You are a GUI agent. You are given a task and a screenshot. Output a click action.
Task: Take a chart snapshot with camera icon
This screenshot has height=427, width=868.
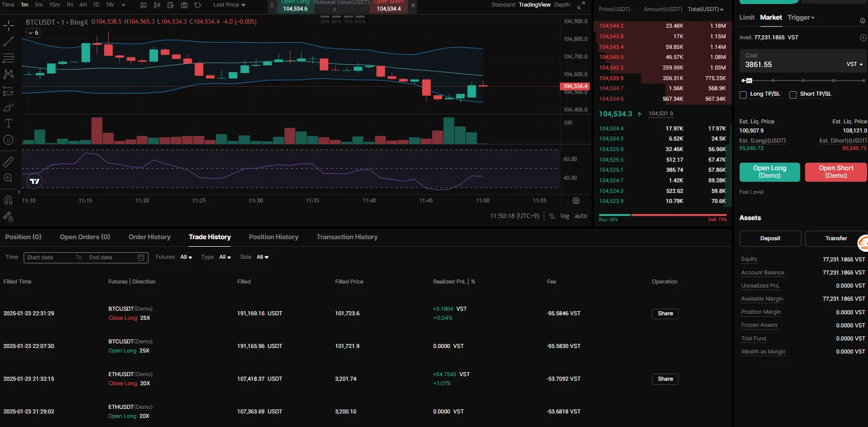point(184,5)
